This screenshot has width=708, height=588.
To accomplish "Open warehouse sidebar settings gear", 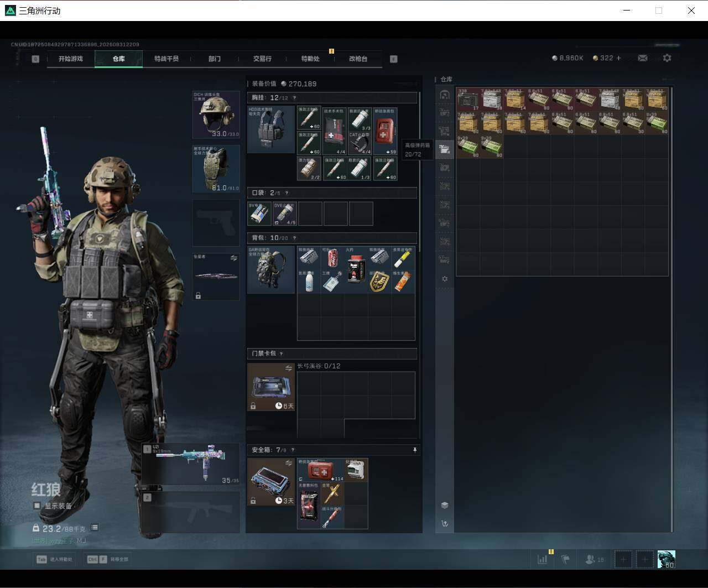I will (x=444, y=279).
